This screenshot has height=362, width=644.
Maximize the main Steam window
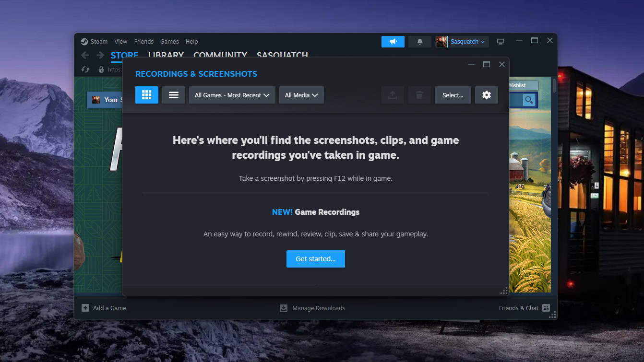click(x=535, y=41)
